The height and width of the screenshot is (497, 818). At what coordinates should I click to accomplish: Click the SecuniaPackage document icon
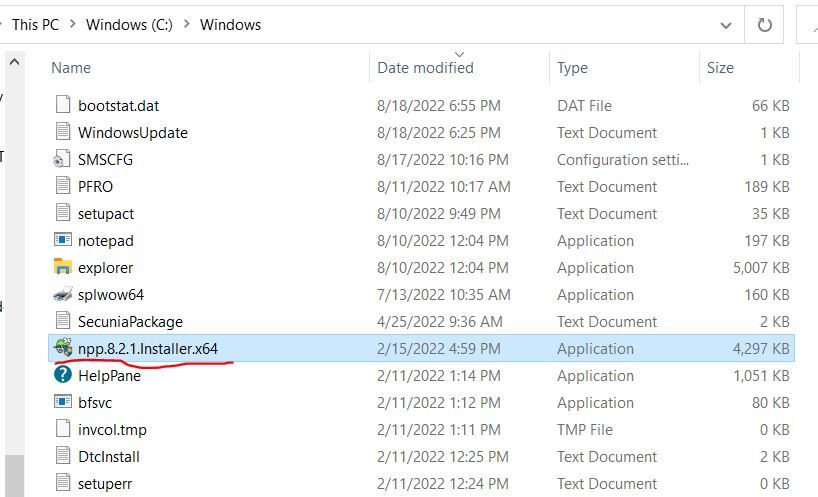coord(63,321)
